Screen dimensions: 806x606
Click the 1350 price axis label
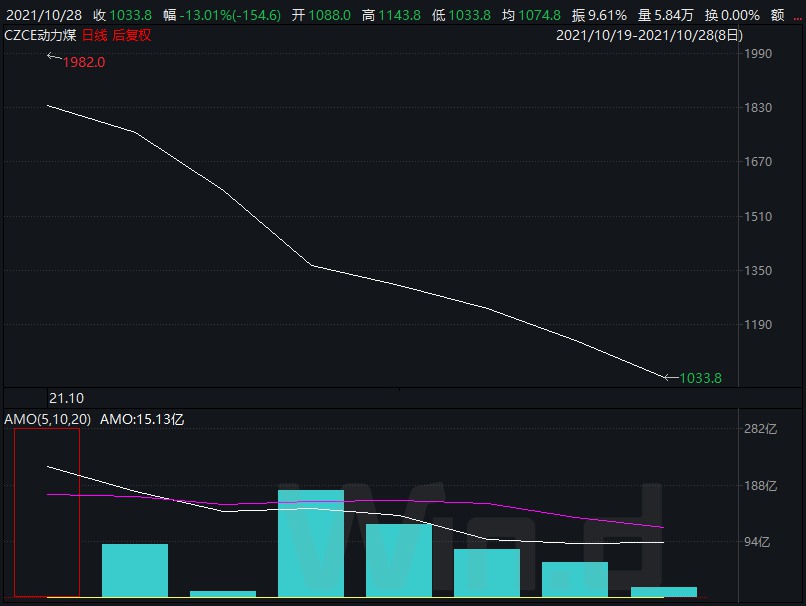(x=758, y=270)
